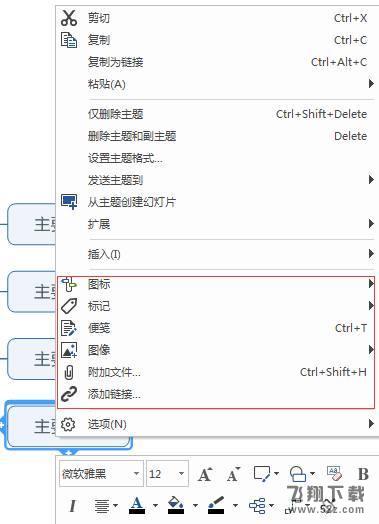Expand the 粘贴(A) paste submenu arrow
379x524 pixels.
coord(371,84)
